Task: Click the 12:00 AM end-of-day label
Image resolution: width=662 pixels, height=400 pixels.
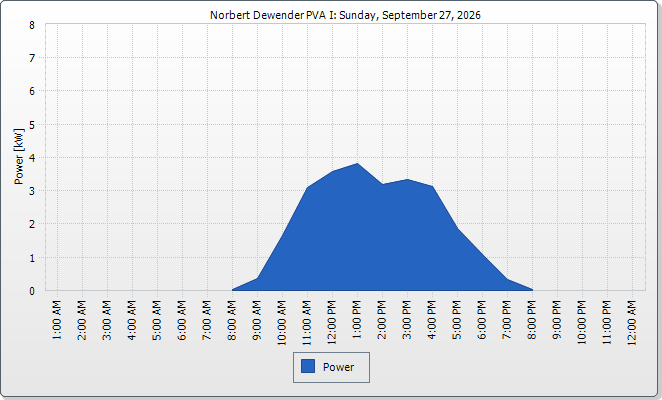Action: (632, 322)
